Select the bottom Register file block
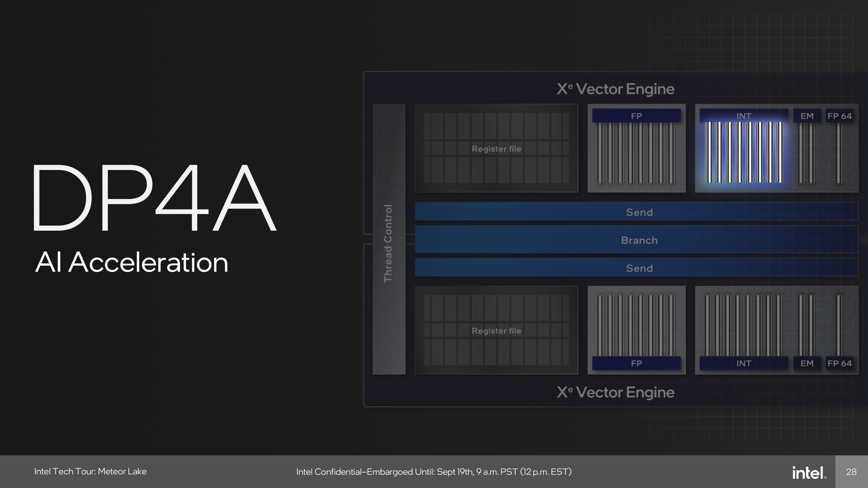868x488 pixels. [496, 330]
